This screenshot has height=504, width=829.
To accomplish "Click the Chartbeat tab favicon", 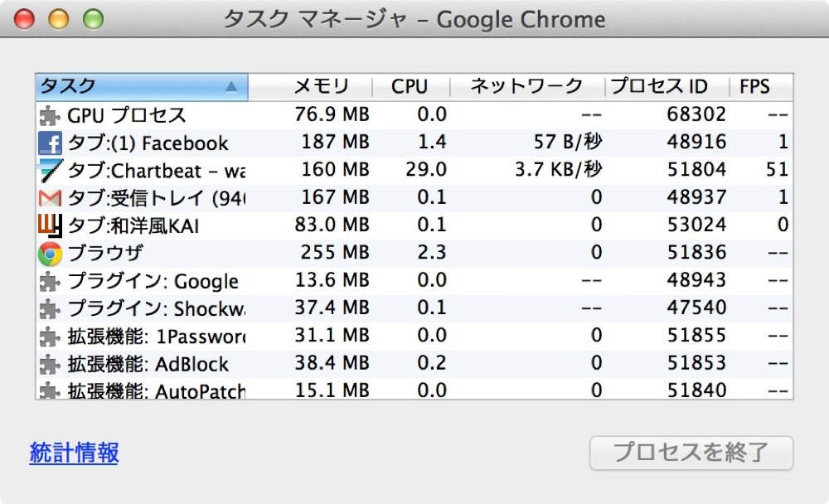I will (x=51, y=170).
